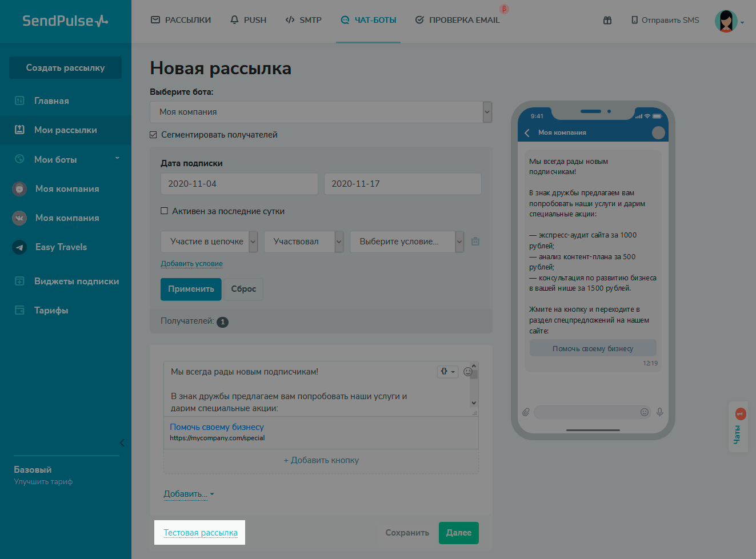Click the Помочь своему бизнесу button title in the editor

tap(217, 427)
